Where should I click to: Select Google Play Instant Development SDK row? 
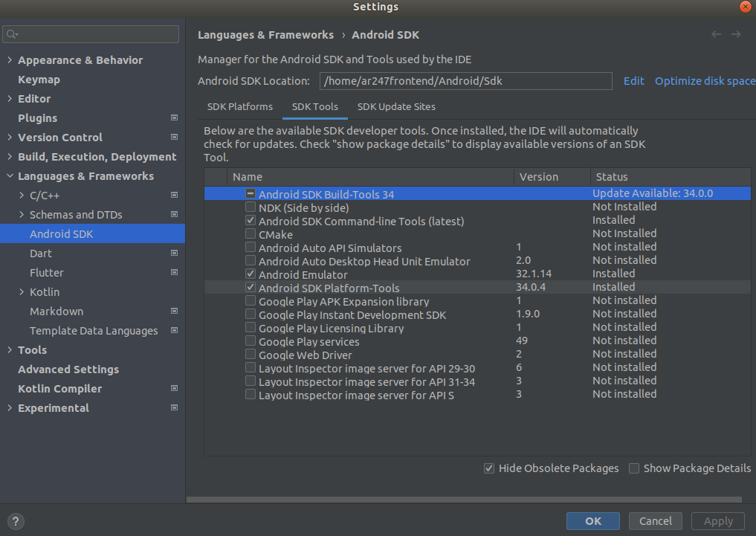click(x=477, y=314)
